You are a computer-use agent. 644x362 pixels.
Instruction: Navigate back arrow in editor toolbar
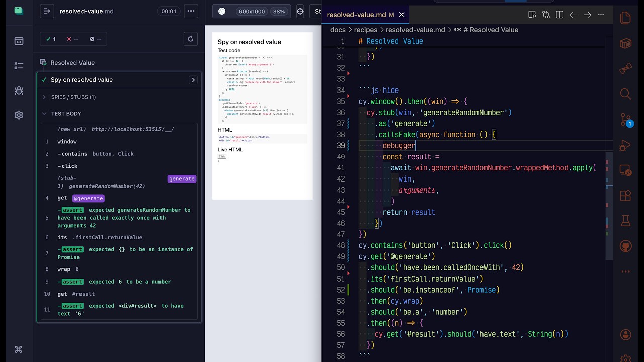pyautogui.click(x=573, y=15)
